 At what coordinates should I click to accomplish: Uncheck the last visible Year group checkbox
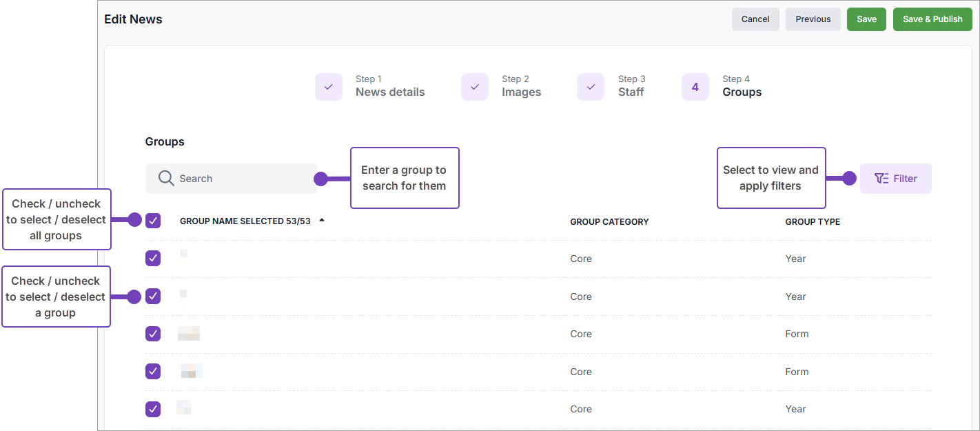(153, 409)
